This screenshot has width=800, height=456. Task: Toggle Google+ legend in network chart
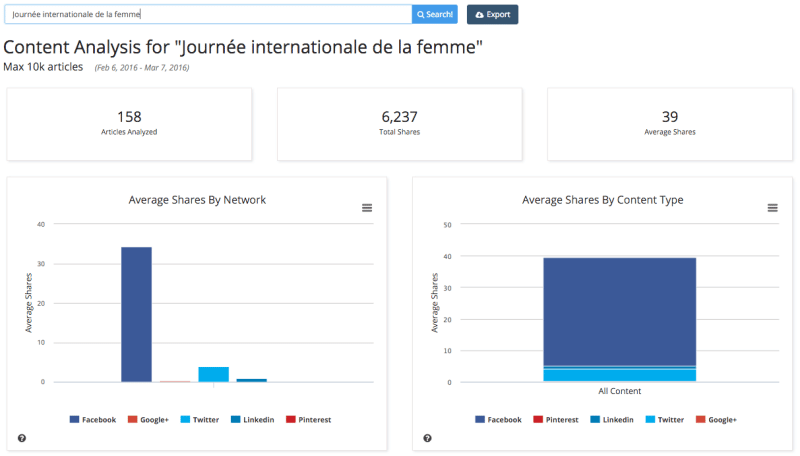148,419
